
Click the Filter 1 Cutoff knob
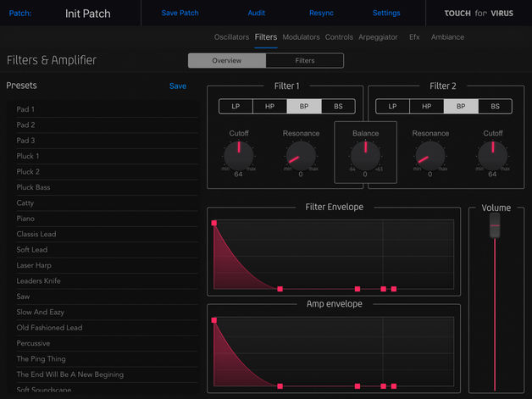click(239, 156)
